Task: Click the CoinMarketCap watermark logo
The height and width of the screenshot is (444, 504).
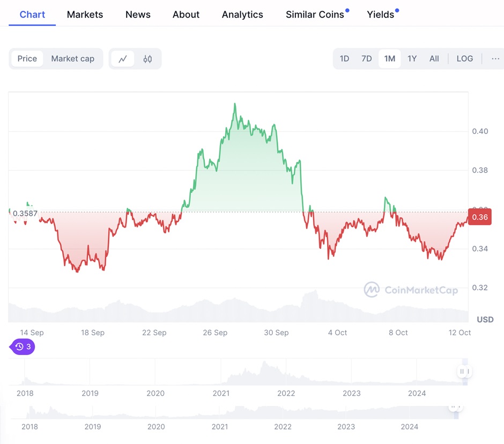Action: coord(411,290)
